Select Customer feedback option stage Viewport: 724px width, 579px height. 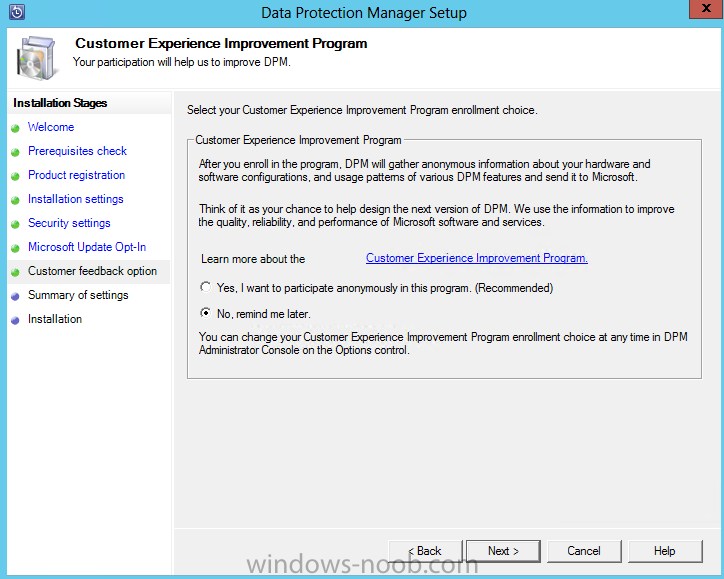click(x=92, y=271)
